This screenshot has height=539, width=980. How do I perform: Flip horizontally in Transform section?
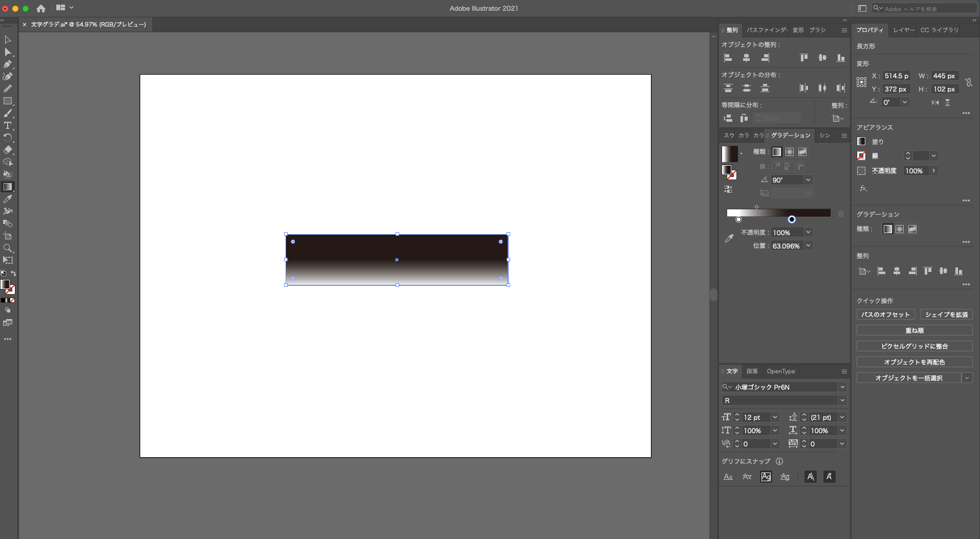pyautogui.click(x=935, y=102)
